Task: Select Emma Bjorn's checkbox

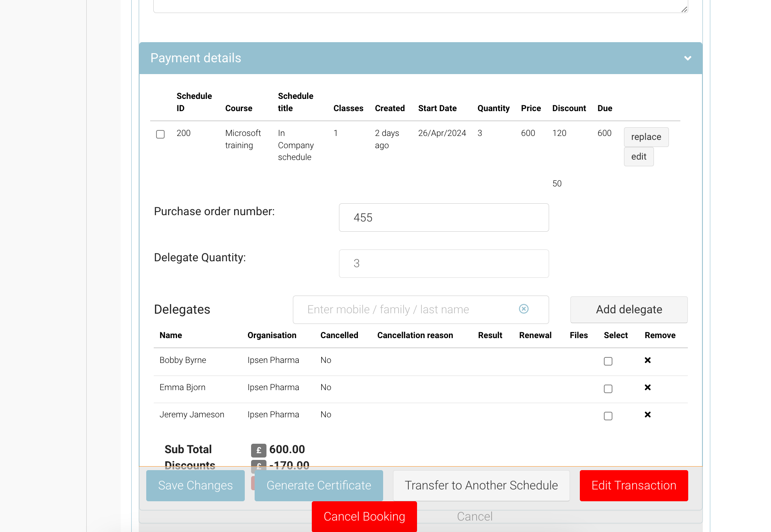Action: 608,389
